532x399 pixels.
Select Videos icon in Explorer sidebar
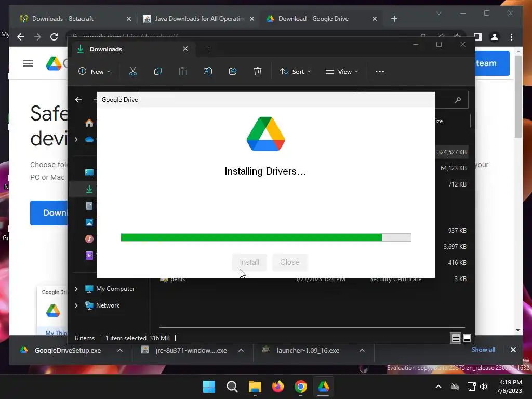(x=89, y=256)
